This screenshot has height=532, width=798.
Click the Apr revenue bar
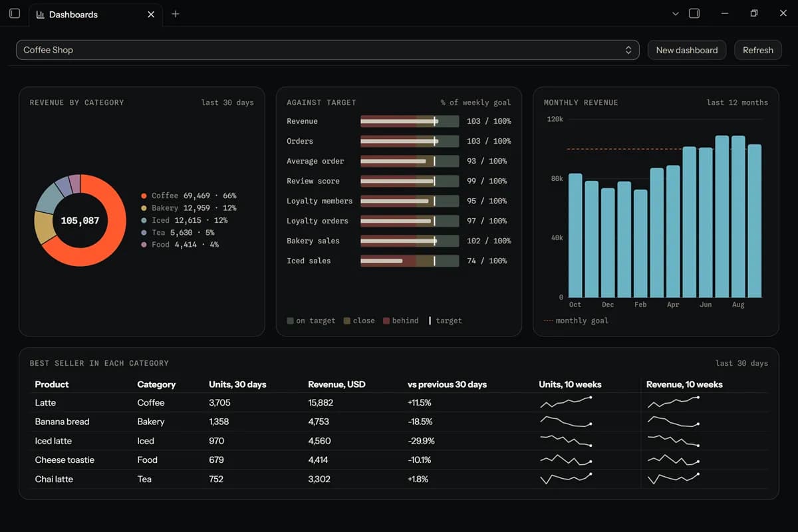pyautogui.click(x=673, y=231)
